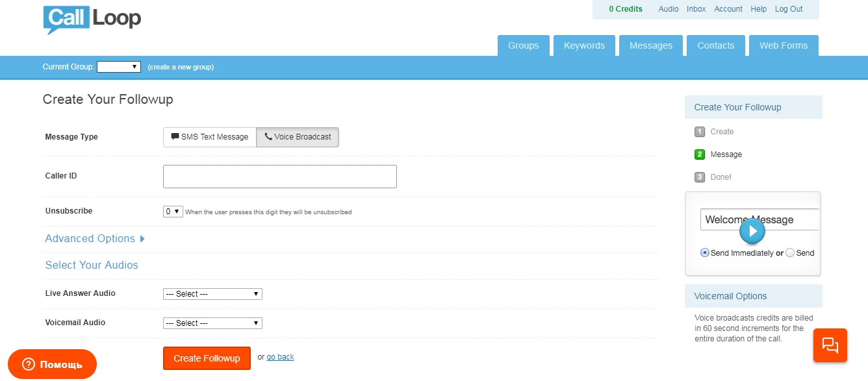The image size is (868, 381).
Task: Play the Welcome Message video
Action: tap(752, 230)
